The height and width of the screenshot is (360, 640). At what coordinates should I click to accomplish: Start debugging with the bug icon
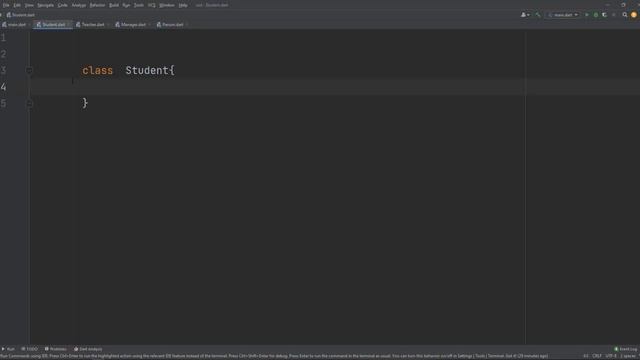click(596, 15)
